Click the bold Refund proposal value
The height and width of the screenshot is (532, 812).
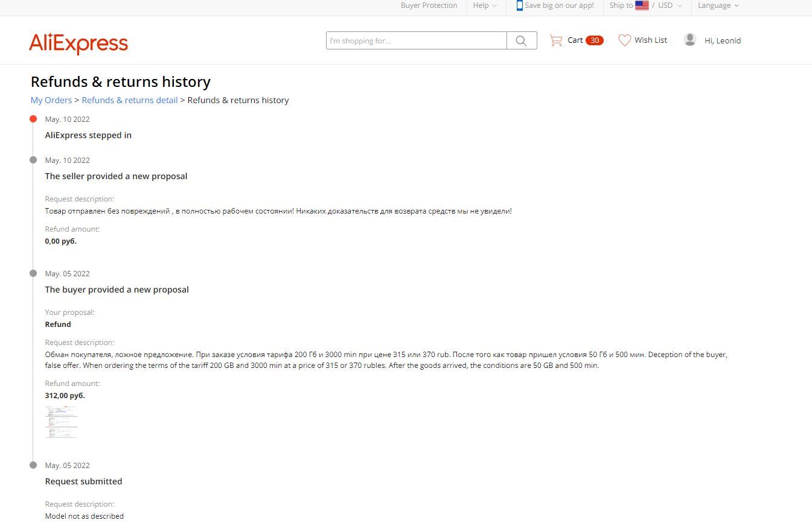[58, 325]
